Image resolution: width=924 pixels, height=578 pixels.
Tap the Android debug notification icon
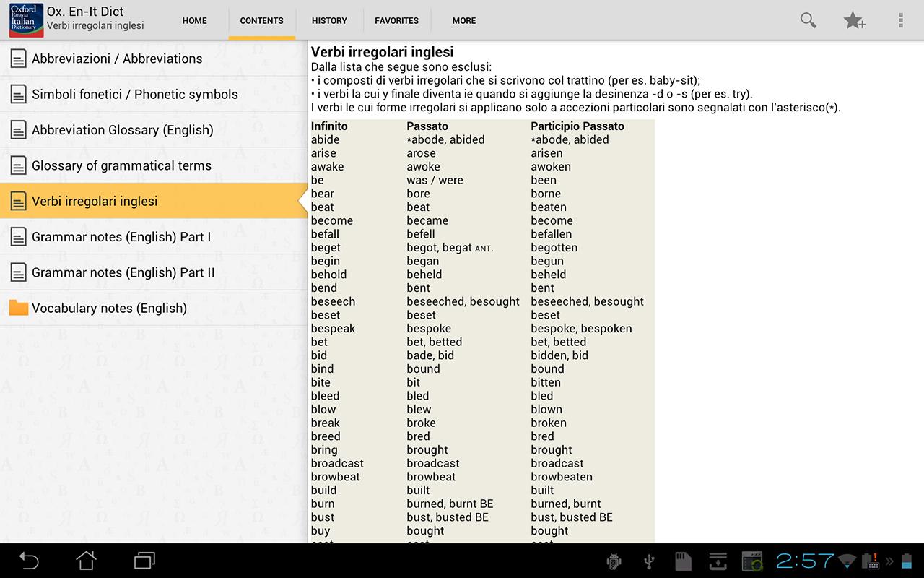614,561
